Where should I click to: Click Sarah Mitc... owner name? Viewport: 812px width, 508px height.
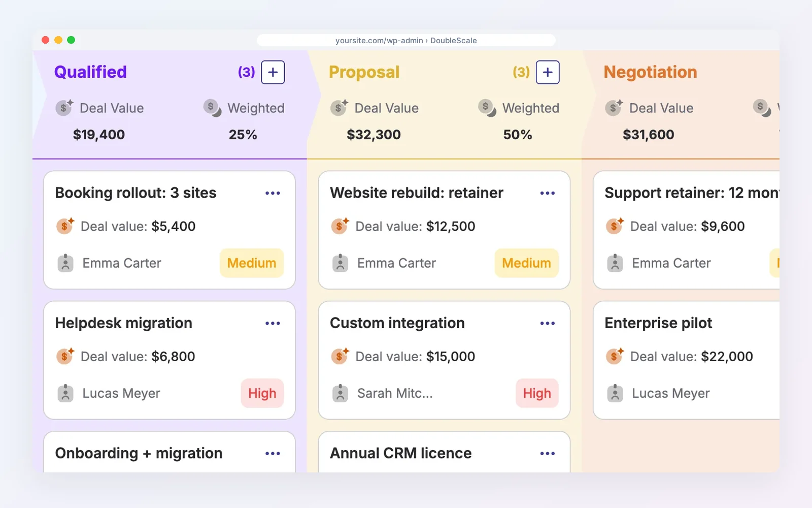(x=395, y=393)
